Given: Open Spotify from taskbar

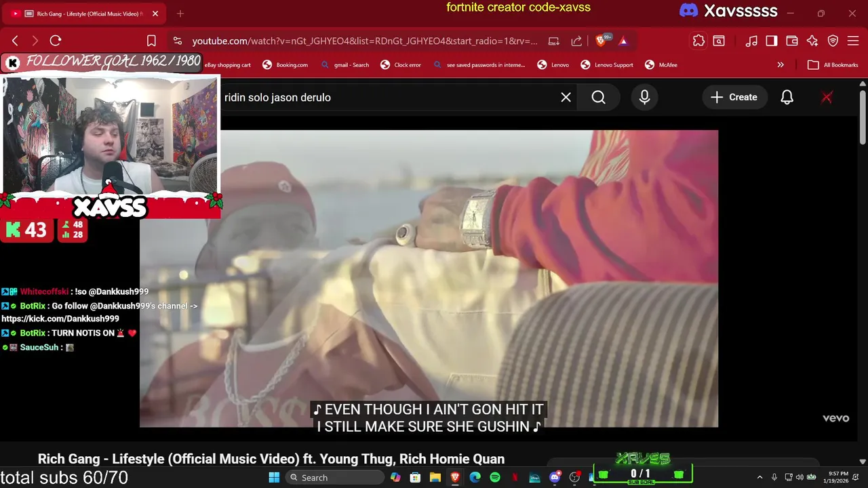Looking at the screenshot, I should tap(495, 477).
